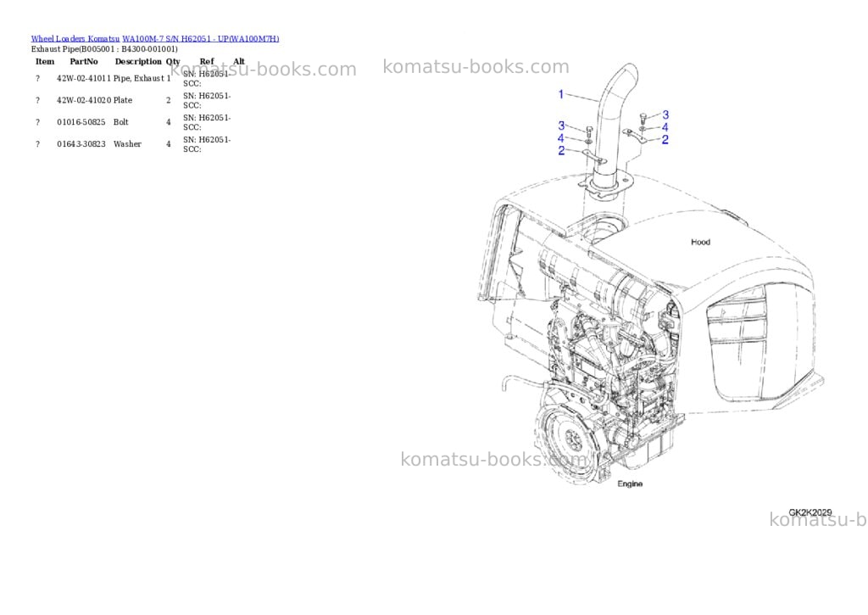Click the Washer description cell

pyautogui.click(x=127, y=144)
